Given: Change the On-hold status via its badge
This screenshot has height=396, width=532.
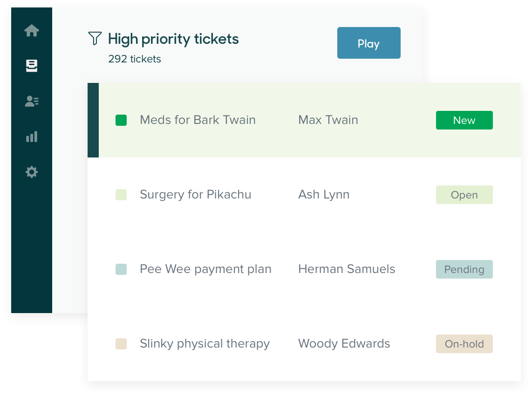Looking at the screenshot, I should pyautogui.click(x=464, y=344).
